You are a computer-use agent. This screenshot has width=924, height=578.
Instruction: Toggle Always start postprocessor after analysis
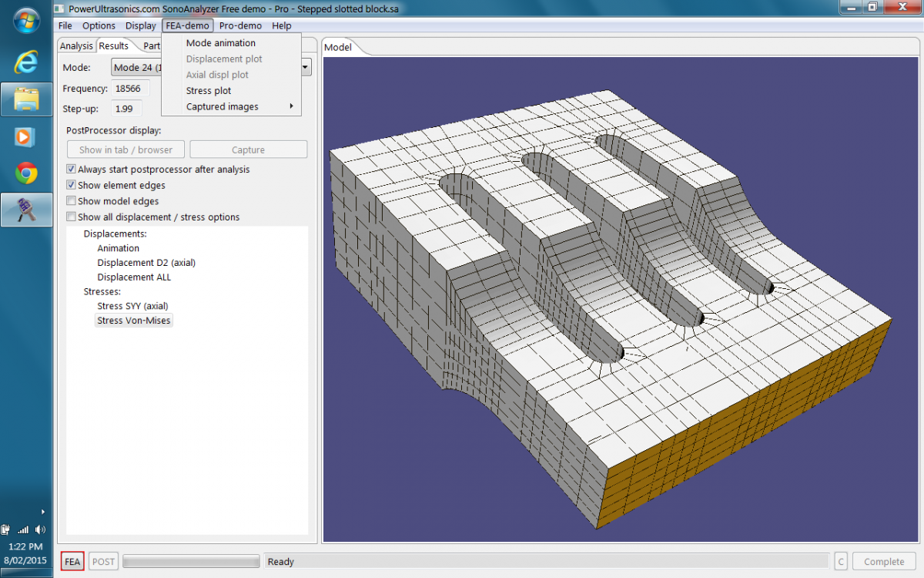click(72, 170)
